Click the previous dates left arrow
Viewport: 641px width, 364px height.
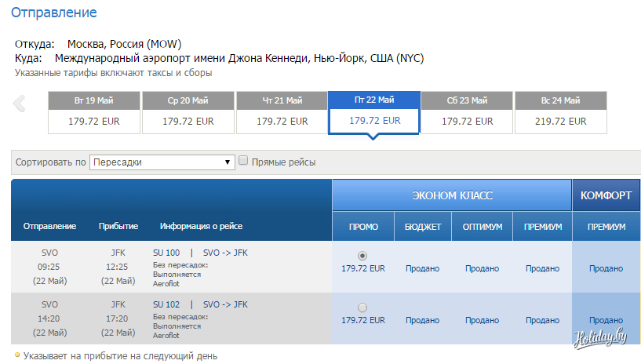[20, 104]
